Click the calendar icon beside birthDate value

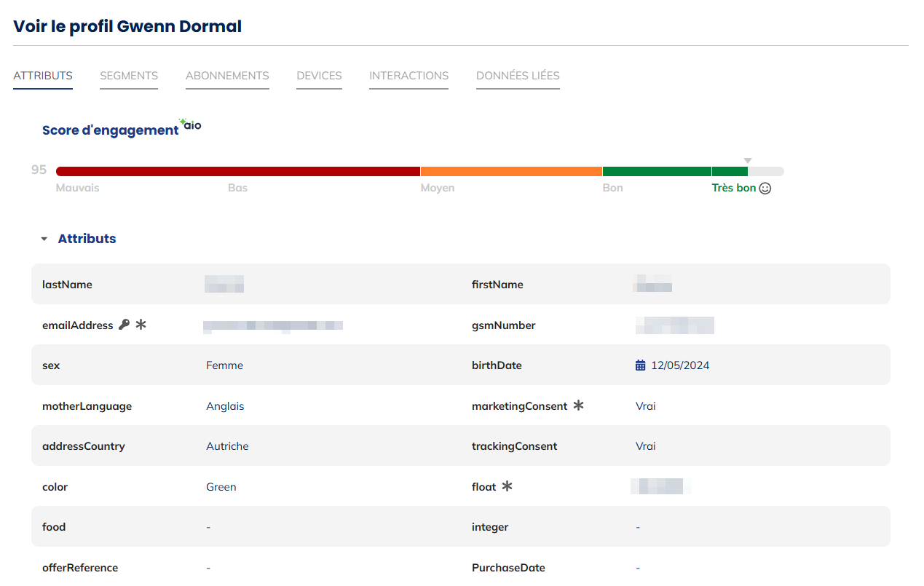tap(641, 365)
